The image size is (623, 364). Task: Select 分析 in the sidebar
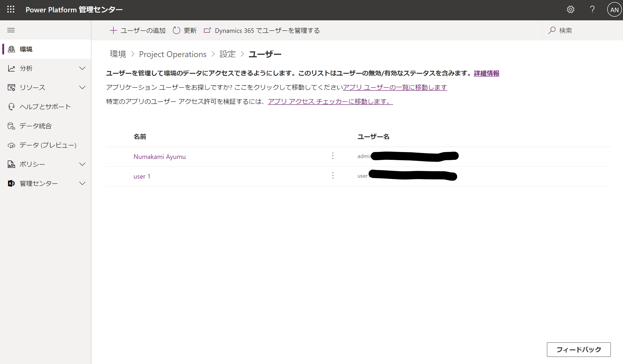45,69
